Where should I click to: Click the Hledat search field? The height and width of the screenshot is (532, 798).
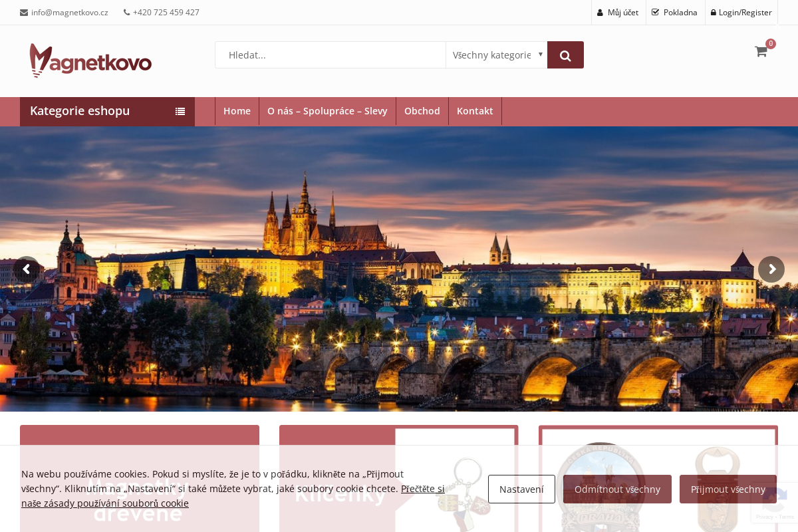[x=331, y=55]
